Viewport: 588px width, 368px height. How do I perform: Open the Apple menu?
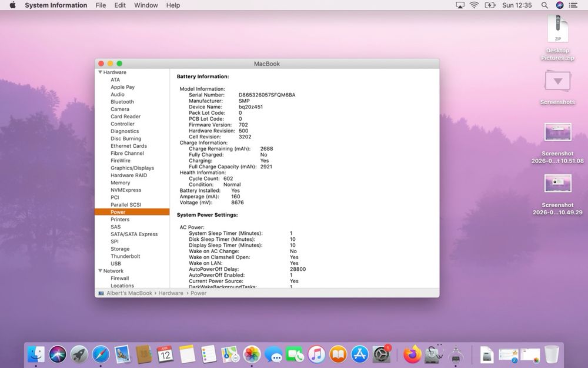pos(12,5)
